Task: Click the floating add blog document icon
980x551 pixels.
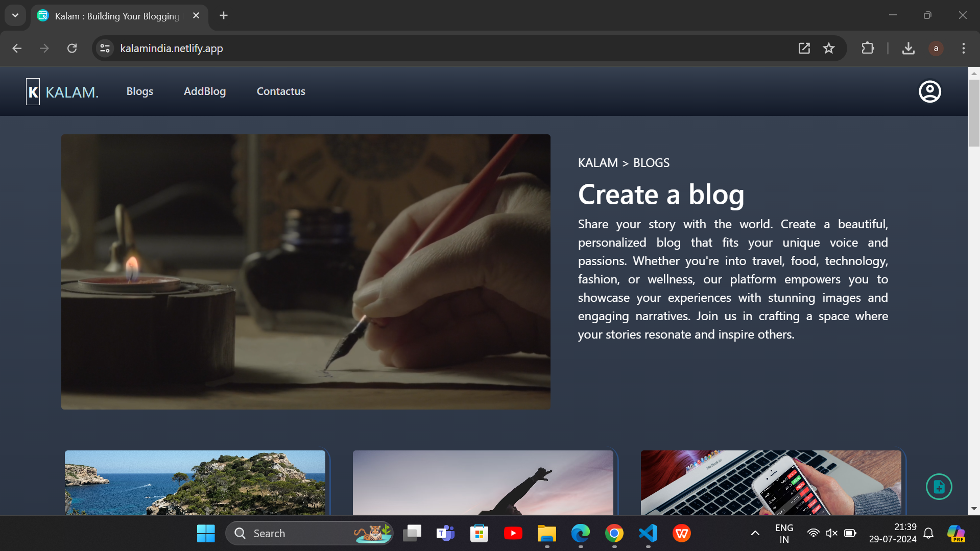Action: [x=939, y=487]
